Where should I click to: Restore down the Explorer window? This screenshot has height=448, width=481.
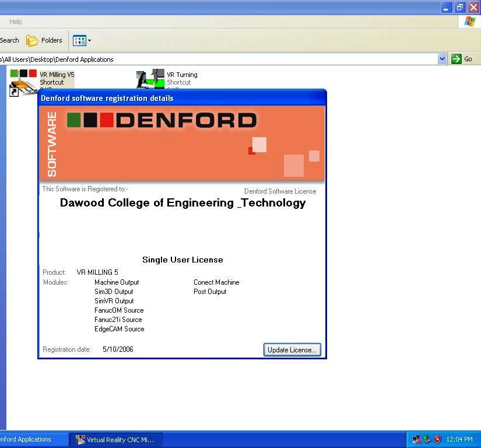[x=460, y=8]
